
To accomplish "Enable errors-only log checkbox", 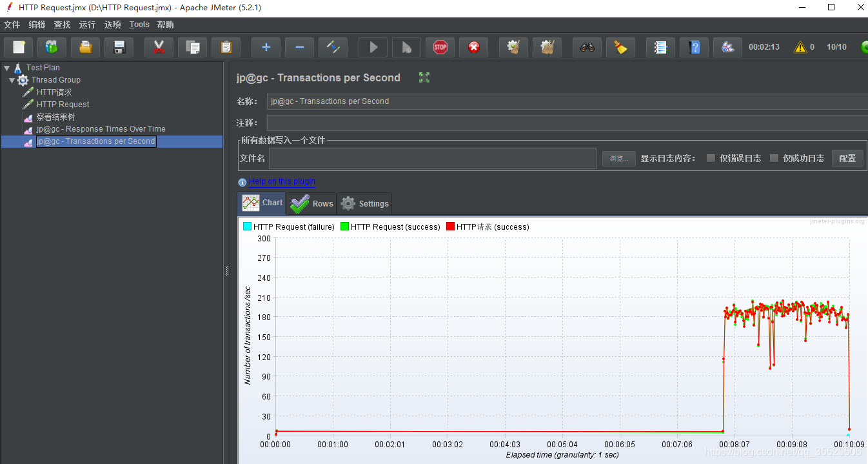I will pyautogui.click(x=711, y=158).
